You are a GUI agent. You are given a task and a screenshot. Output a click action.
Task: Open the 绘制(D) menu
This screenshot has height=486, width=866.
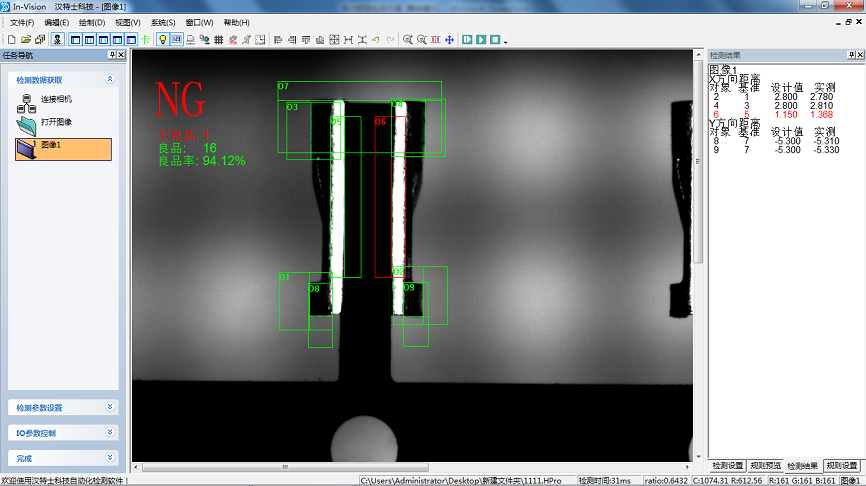[93, 22]
